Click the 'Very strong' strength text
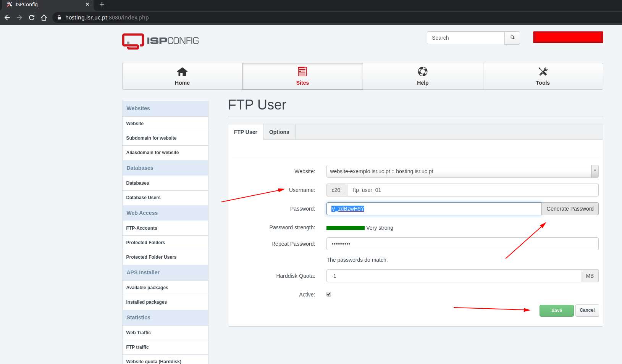 380,228
